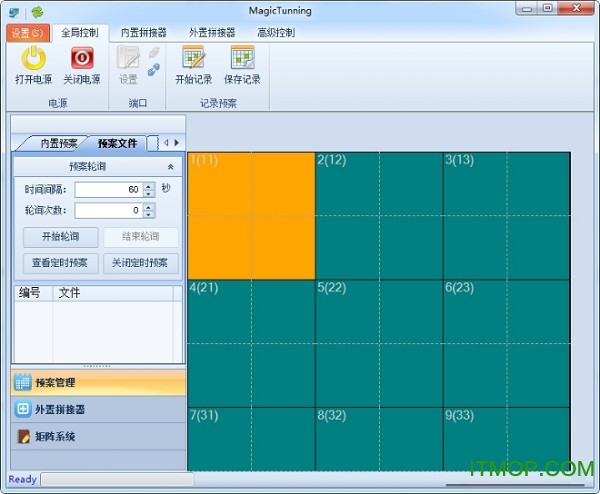Select screen cell 7(31)

coord(251,439)
